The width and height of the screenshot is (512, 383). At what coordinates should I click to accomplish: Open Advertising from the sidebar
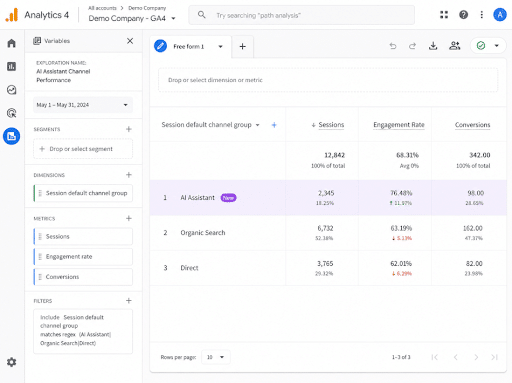point(11,113)
